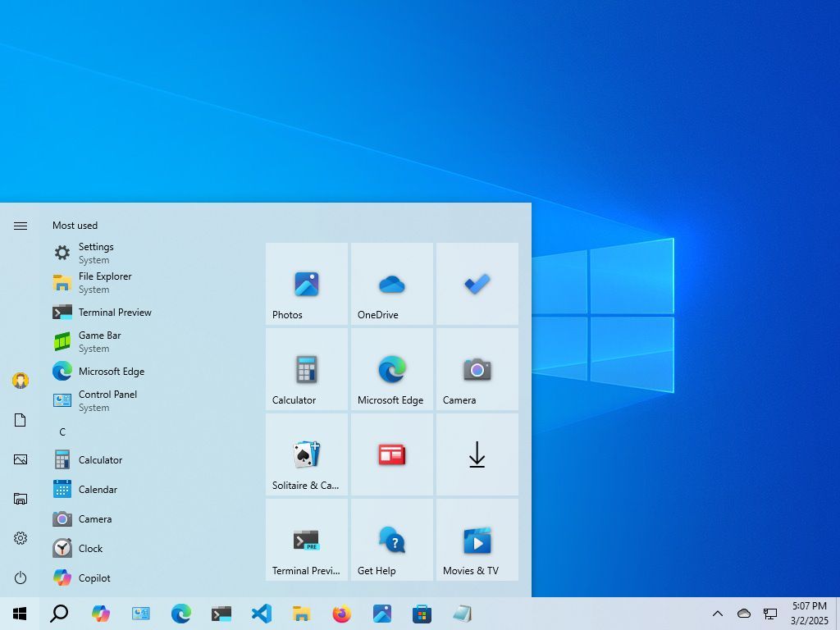Viewport: 840px width, 630px height.
Task: Show hidden icons in the system tray
Action: [x=717, y=613]
